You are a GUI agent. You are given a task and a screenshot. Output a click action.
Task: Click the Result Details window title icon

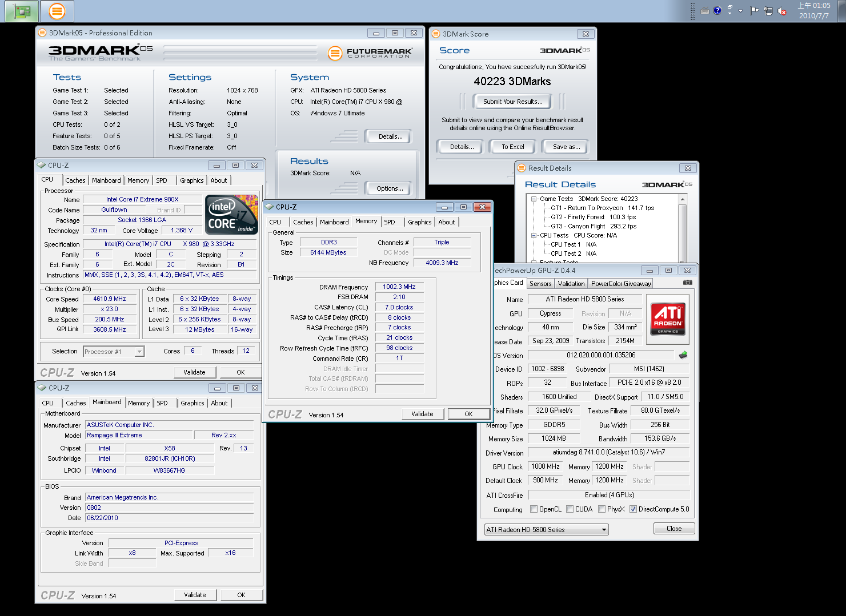click(521, 168)
